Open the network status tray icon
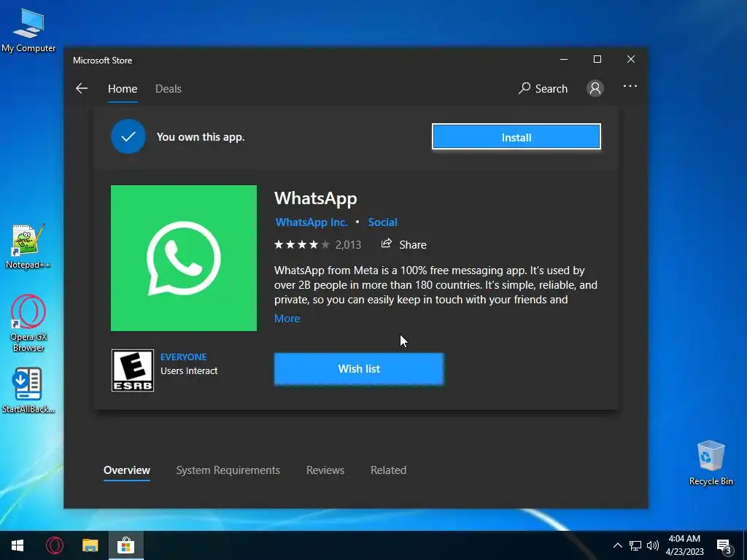The width and height of the screenshot is (747, 560). click(635, 545)
